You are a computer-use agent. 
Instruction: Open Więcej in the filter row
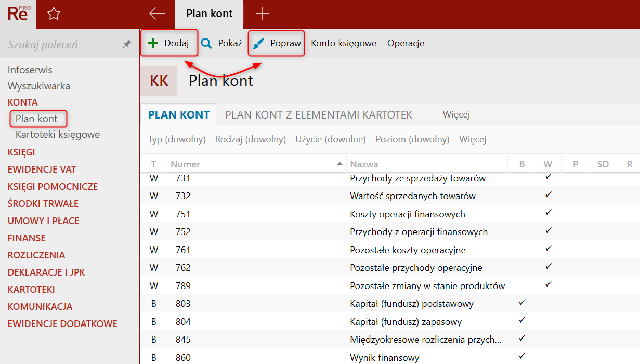click(473, 139)
